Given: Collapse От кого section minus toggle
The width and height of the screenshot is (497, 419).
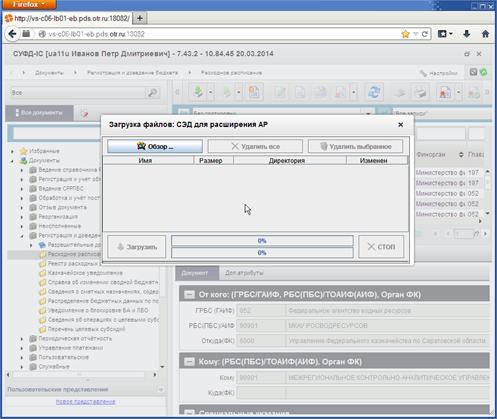Looking at the screenshot, I should pos(189,295).
